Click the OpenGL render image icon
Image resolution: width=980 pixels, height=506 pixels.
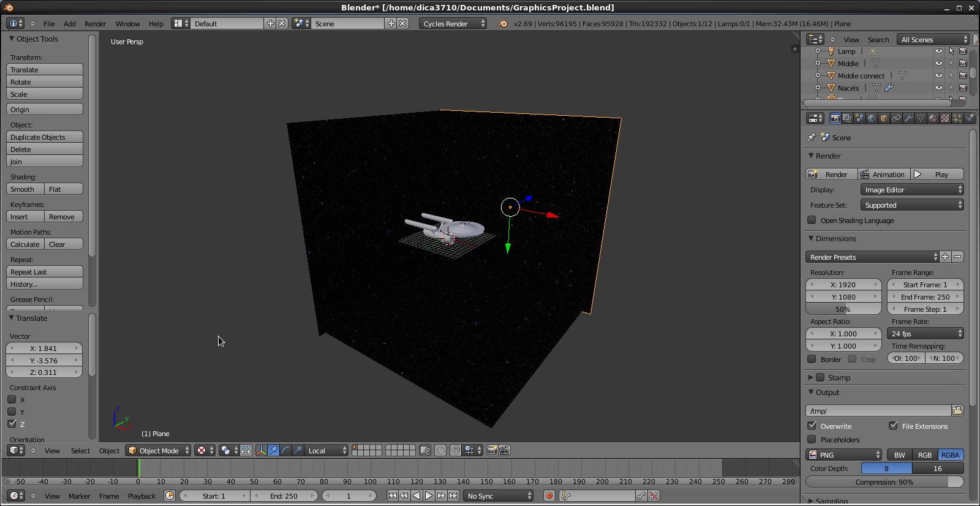click(x=492, y=450)
